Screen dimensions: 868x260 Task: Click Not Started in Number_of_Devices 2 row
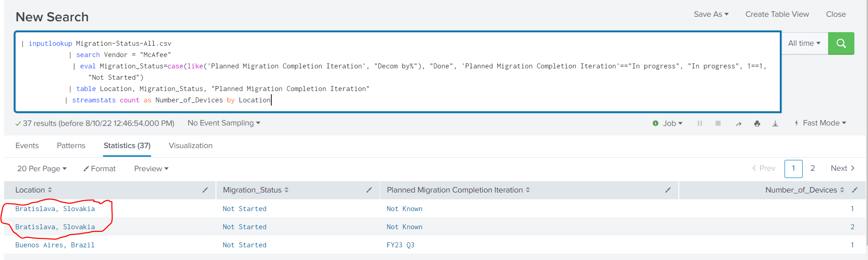click(x=245, y=227)
